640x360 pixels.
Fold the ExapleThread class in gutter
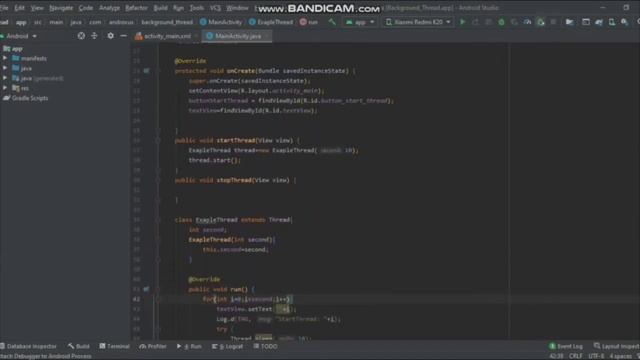(158, 220)
